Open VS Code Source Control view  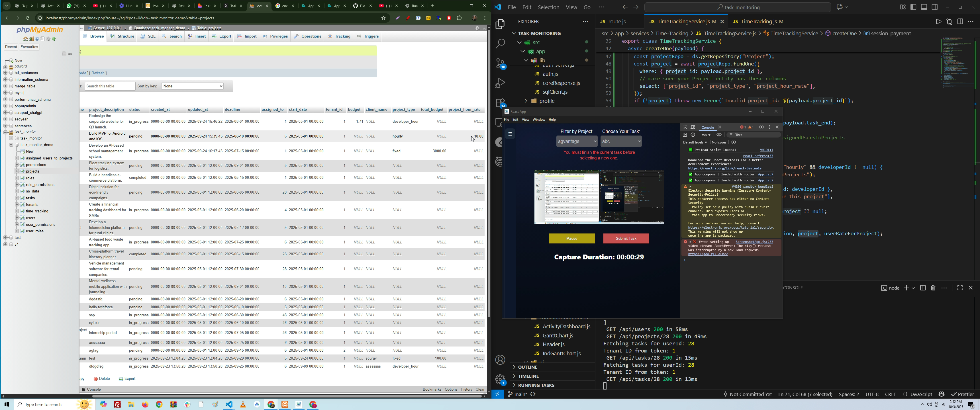point(500,63)
